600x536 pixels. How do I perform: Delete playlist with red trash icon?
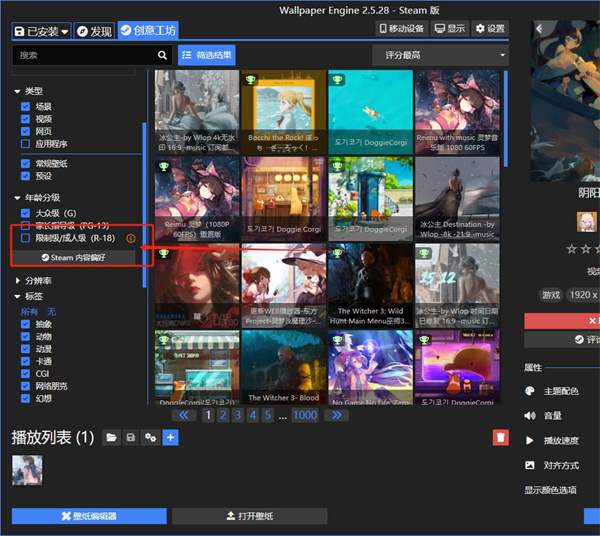(501, 437)
